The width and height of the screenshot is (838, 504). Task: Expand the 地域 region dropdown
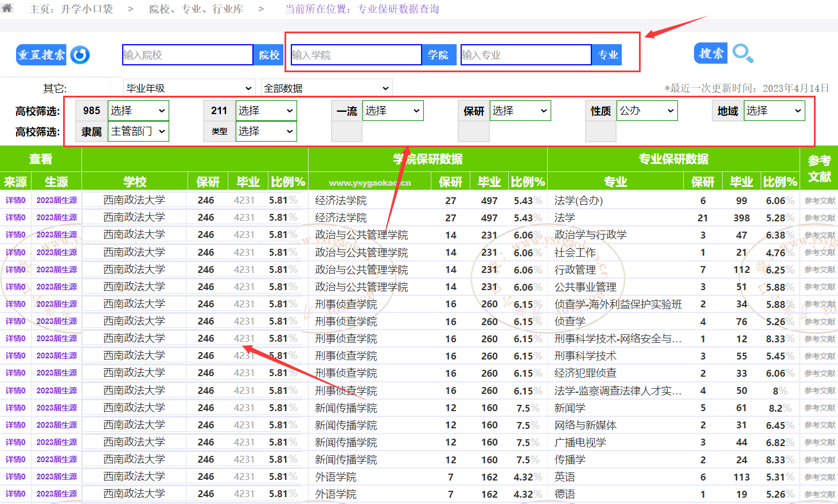click(x=774, y=111)
